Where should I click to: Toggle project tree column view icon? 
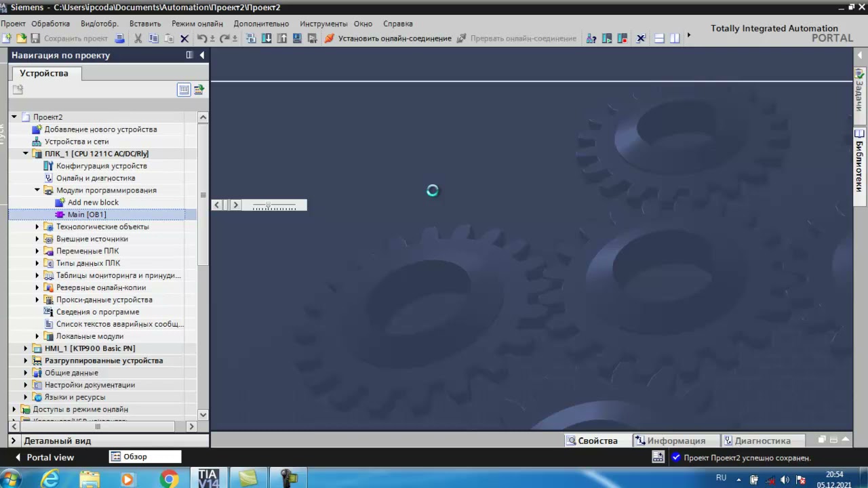184,89
